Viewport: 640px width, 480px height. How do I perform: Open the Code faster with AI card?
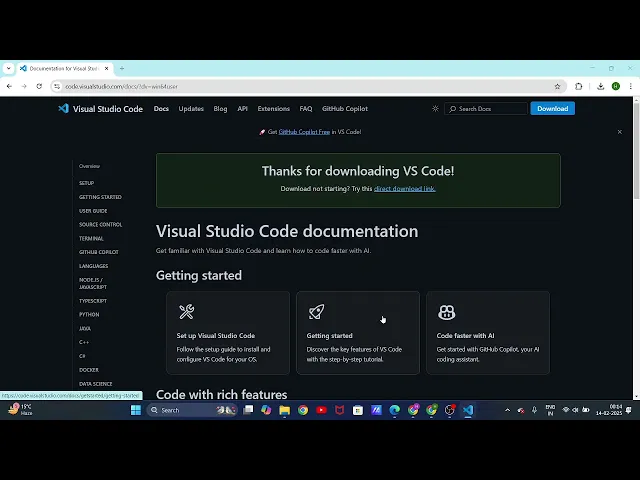pyautogui.click(x=488, y=333)
